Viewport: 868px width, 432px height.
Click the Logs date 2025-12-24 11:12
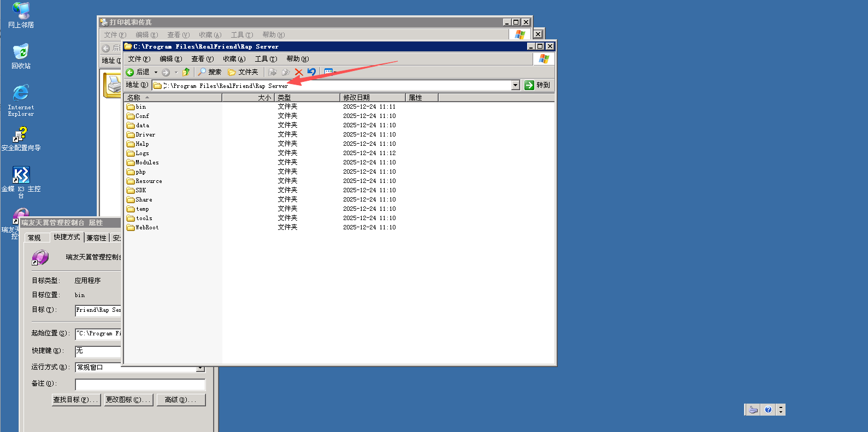(x=369, y=153)
